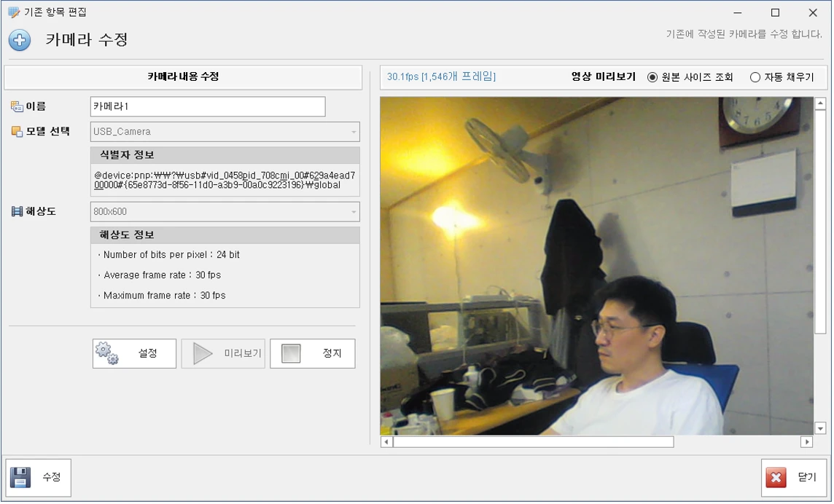Click the Maximum frame rate line
This screenshot has width=834, height=504.
[x=162, y=295]
